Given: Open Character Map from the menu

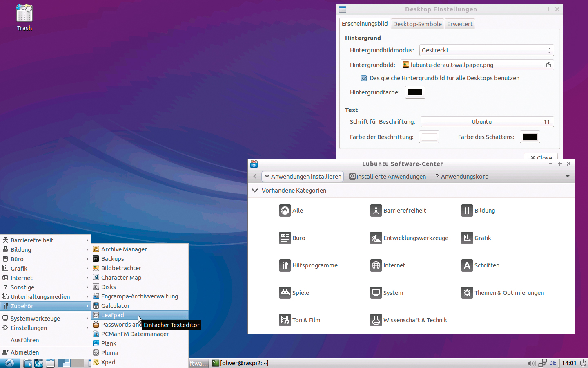Looking at the screenshot, I should pos(140,278).
